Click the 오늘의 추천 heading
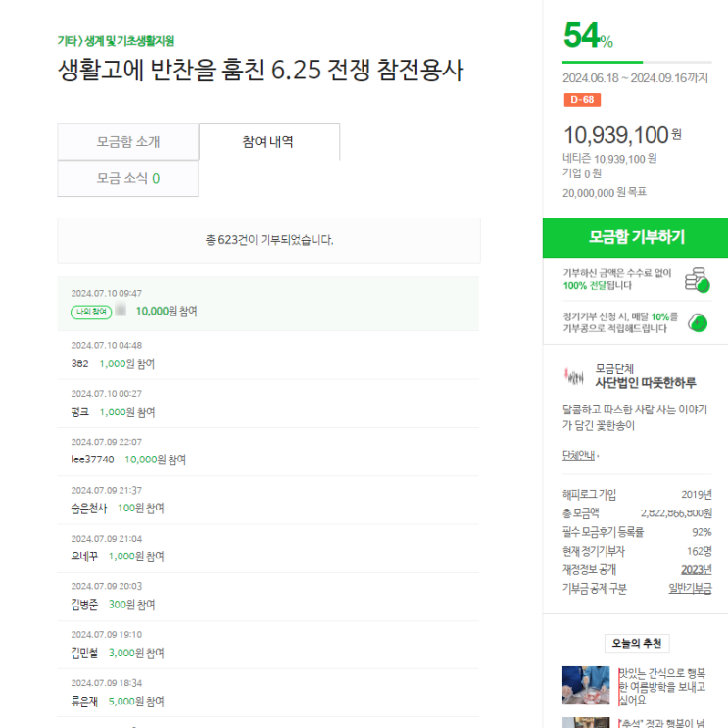 636,644
